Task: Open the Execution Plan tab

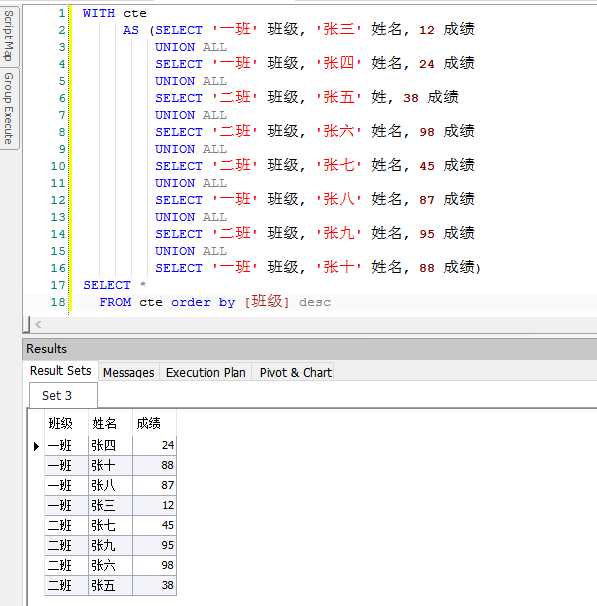Action: point(206,373)
